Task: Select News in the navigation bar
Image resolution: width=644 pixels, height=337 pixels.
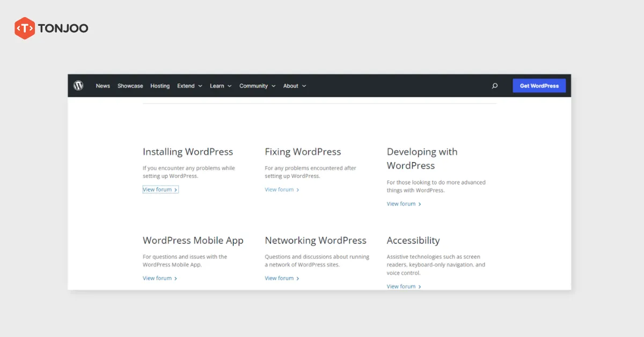Action: pyautogui.click(x=103, y=86)
